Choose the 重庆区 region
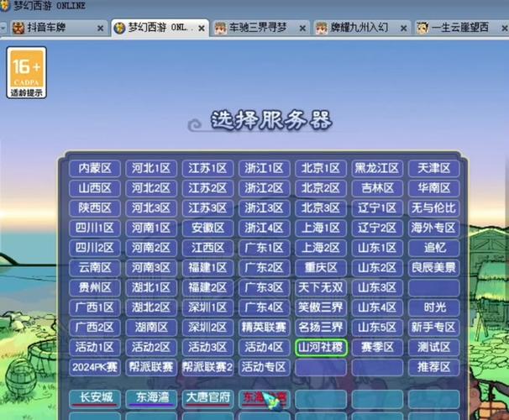This screenshot has width=509, height=420. pyautogui.click(x=321, y=267)
